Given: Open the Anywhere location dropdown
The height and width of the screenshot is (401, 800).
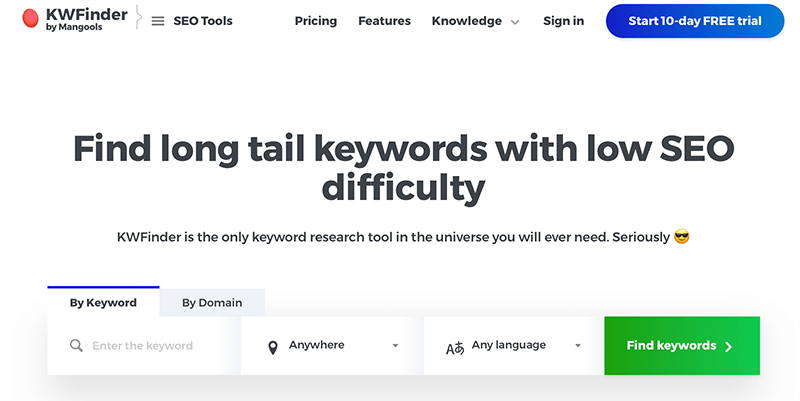Looking at the screenshot, I should coord(332,346).
